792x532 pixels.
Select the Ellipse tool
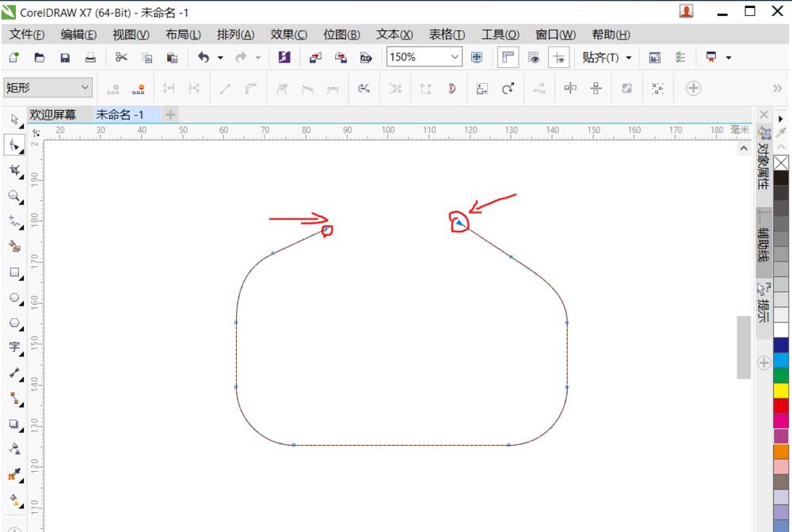16,298
